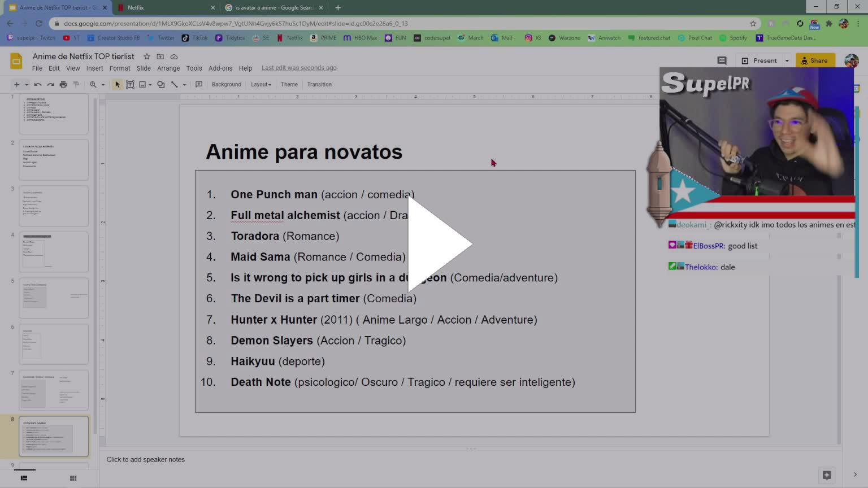Click the Share button

click(814, 60)
